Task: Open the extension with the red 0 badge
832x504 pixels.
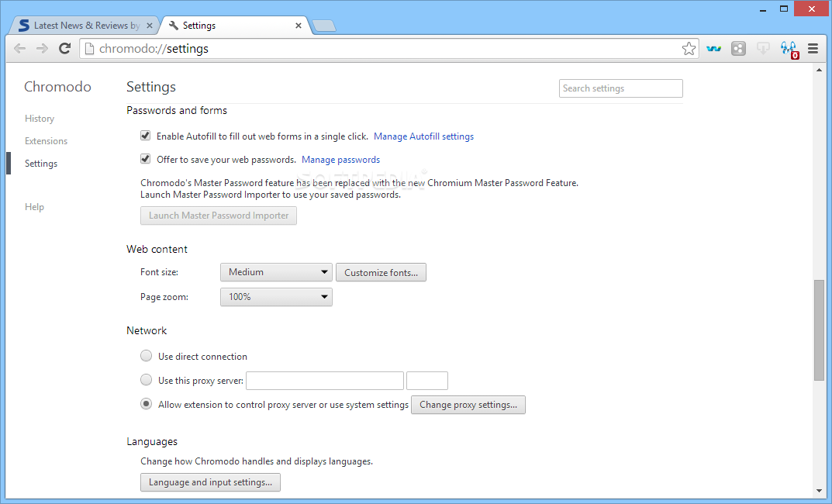Action: [789, 50]
